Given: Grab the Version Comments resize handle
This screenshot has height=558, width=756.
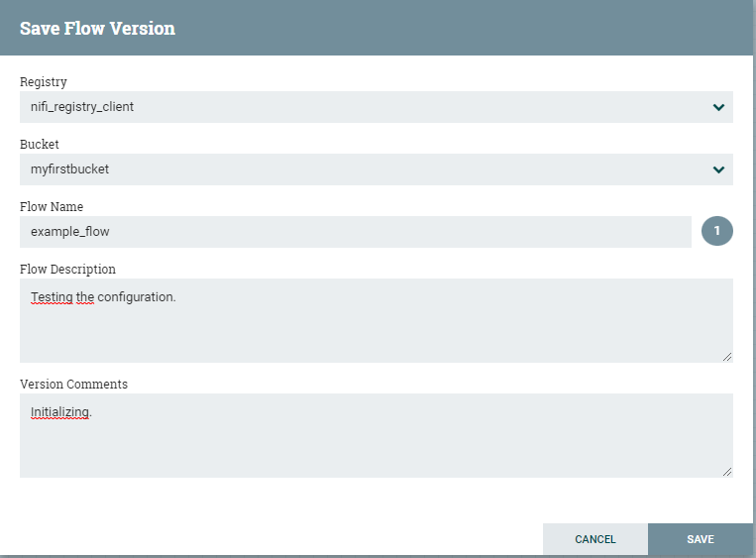Looking at the screenshot, I should 727,472.
